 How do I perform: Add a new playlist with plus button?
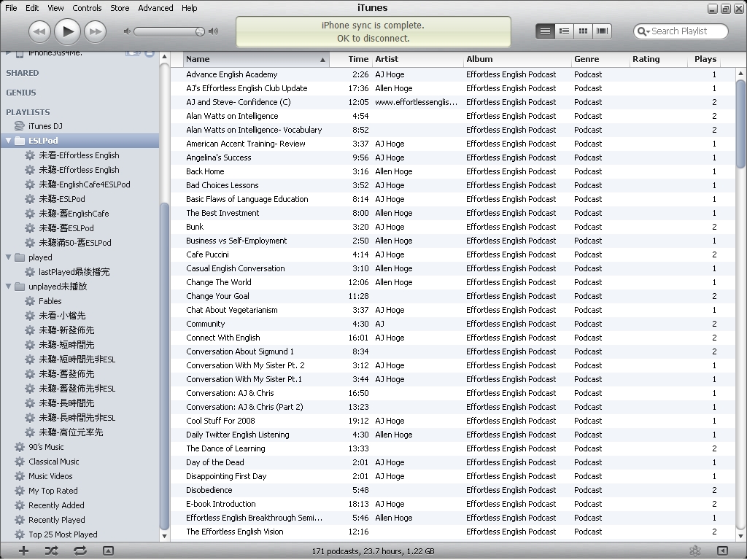pyautogui.click(x=23, y=551)
